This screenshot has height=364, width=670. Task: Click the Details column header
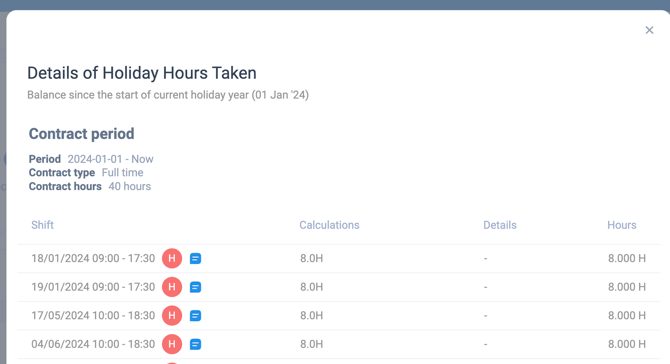[x=500, y=225]
